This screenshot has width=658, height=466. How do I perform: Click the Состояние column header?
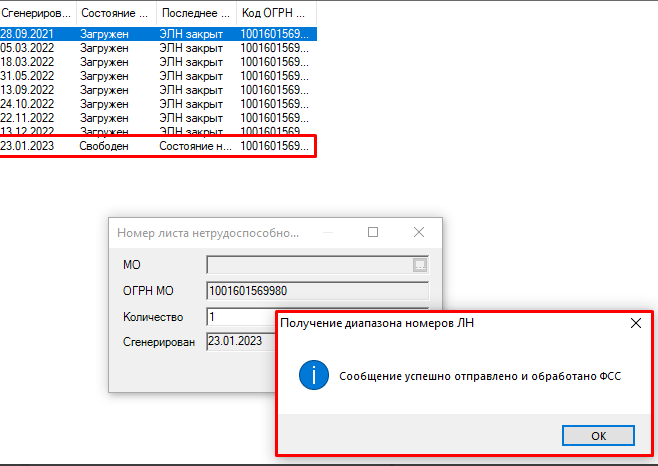[115, 13]
